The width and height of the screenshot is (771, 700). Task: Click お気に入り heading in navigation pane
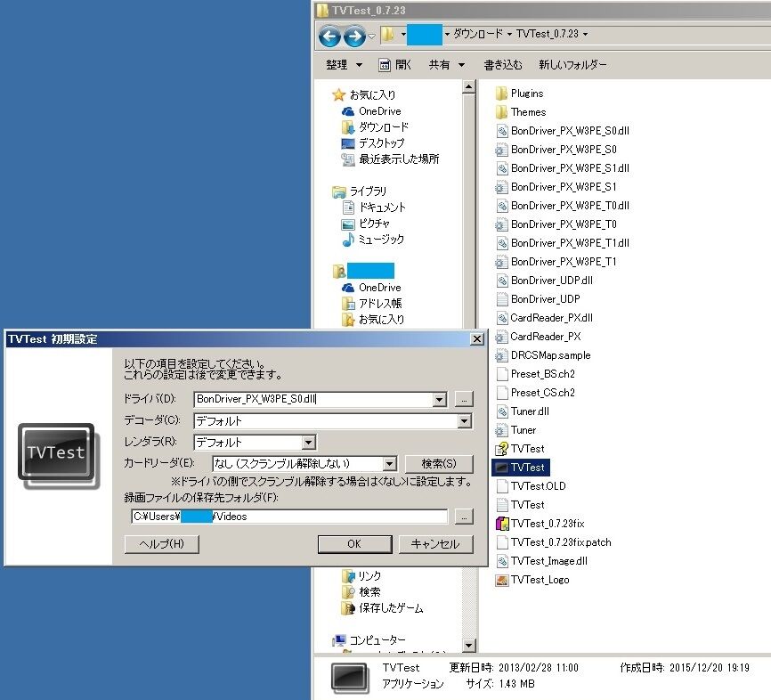click(x=364, y=94)
